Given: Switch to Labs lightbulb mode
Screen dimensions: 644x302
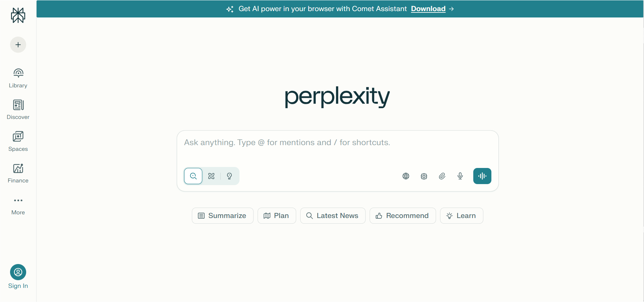Looking at the screenshot, I should 229,176.
